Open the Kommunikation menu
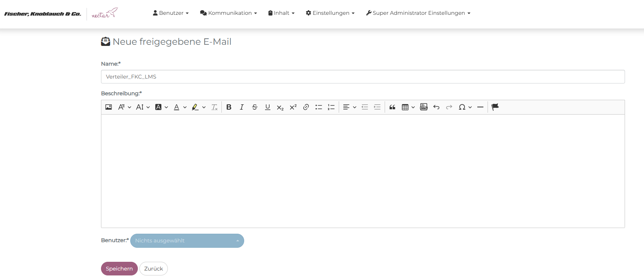Image resolution: width=644 pixels, height=280 pixels. click(x=228, y=13)
